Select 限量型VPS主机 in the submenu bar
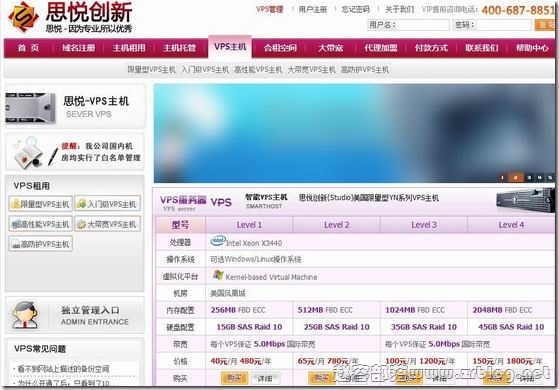The height and width of the screenshot is (390, 559). 152,70
